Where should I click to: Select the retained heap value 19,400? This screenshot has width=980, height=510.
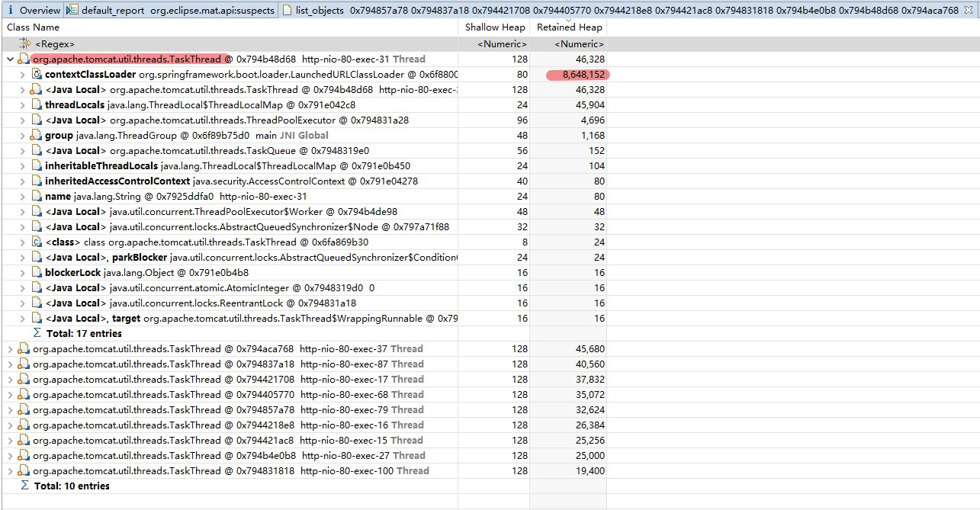(590, 471)
